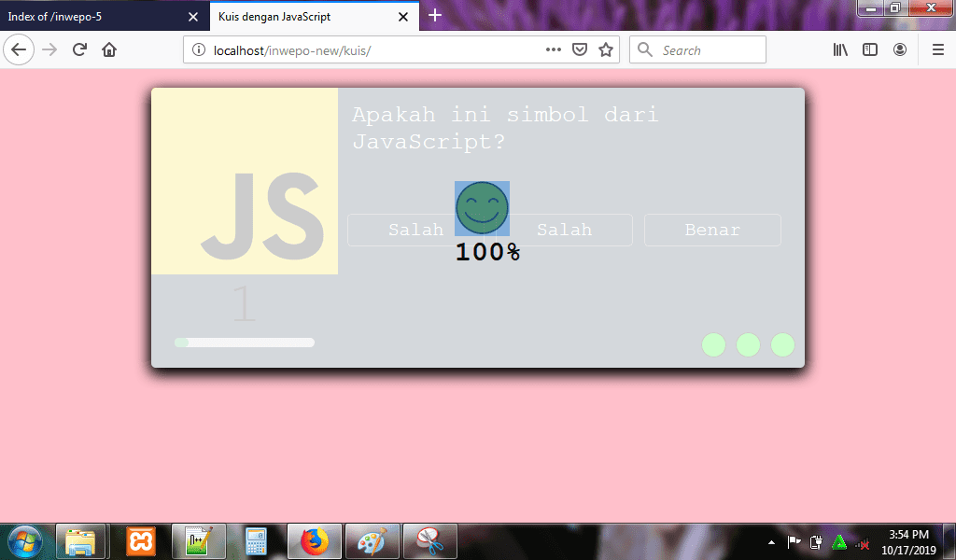Image resolution: width=956 pixels, height=560 pixels.
Task: Click the forward navigation arrow
Action: (x=49, y=49)
